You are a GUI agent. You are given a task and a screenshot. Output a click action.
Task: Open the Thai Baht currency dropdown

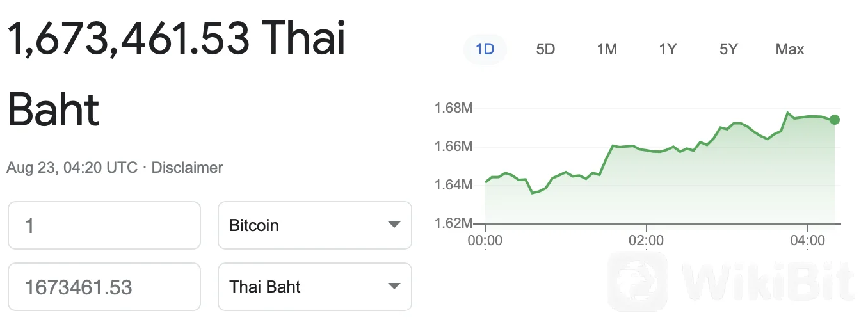coord(315,287)
